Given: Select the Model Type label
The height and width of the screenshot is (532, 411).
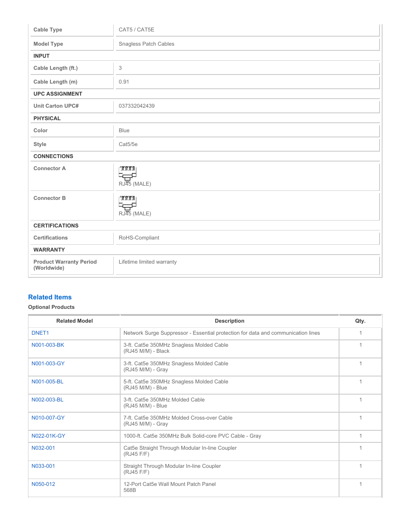Looking at the screenshot, I should click(48, 44).
